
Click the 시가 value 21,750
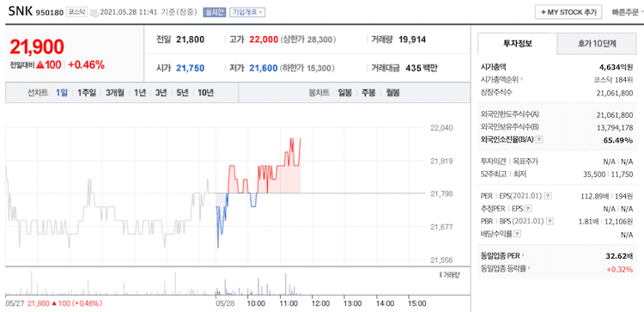pos(190,68)
